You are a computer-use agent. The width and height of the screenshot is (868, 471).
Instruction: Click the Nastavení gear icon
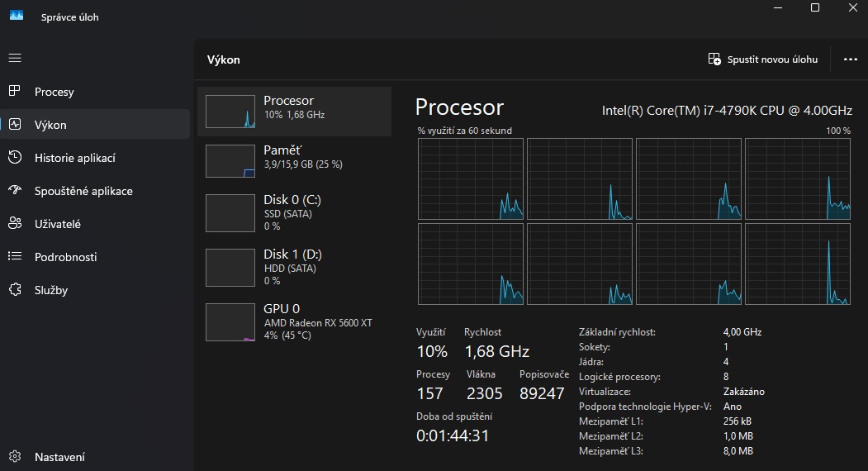pyautogui.click(x=15, y=457)
